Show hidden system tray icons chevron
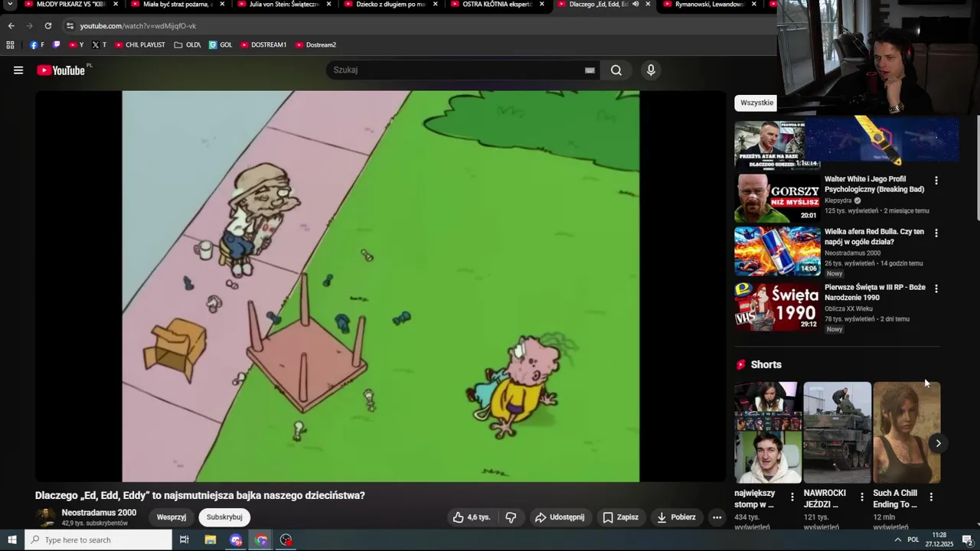 coord(897,540)
